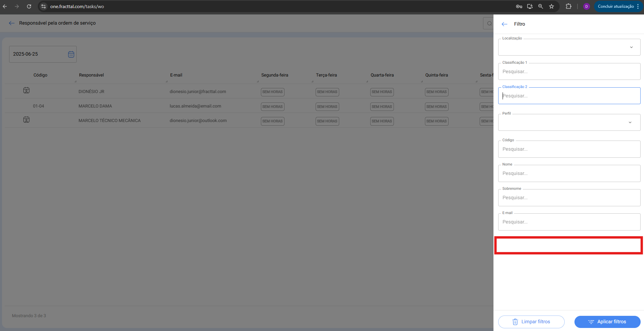644x331 pixels.
Task: Click the install app icon in address bar
Action: [x=530, y=6]
